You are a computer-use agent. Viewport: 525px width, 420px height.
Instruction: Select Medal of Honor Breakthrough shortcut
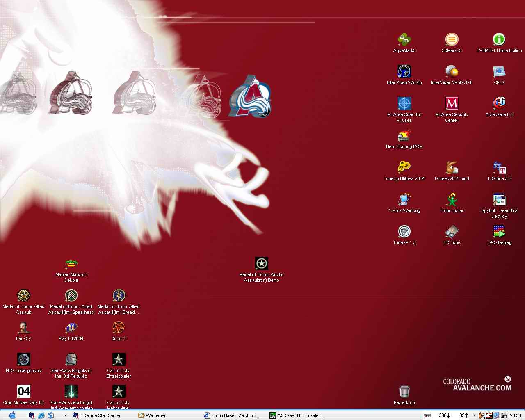click(x=119, y=295)
